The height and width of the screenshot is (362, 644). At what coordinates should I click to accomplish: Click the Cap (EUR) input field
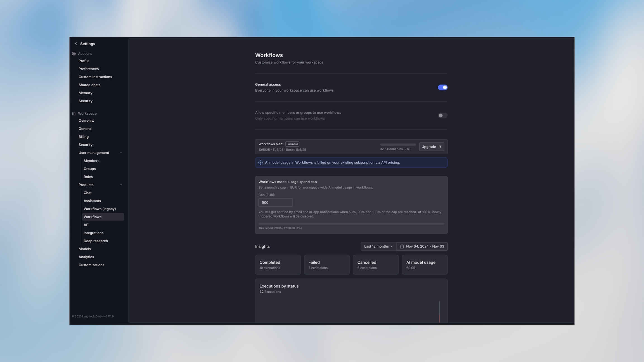(x=275, y=203)
